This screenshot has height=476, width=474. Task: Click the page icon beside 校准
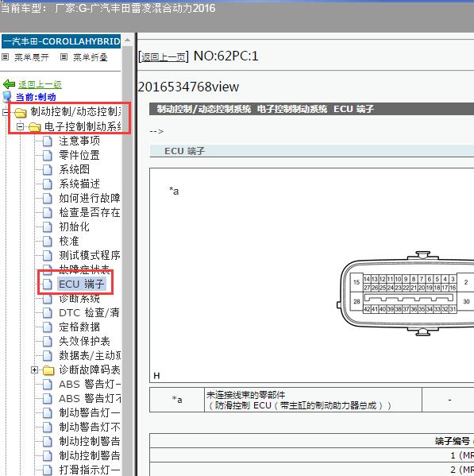pyautogui.click(x=48, y=242)
